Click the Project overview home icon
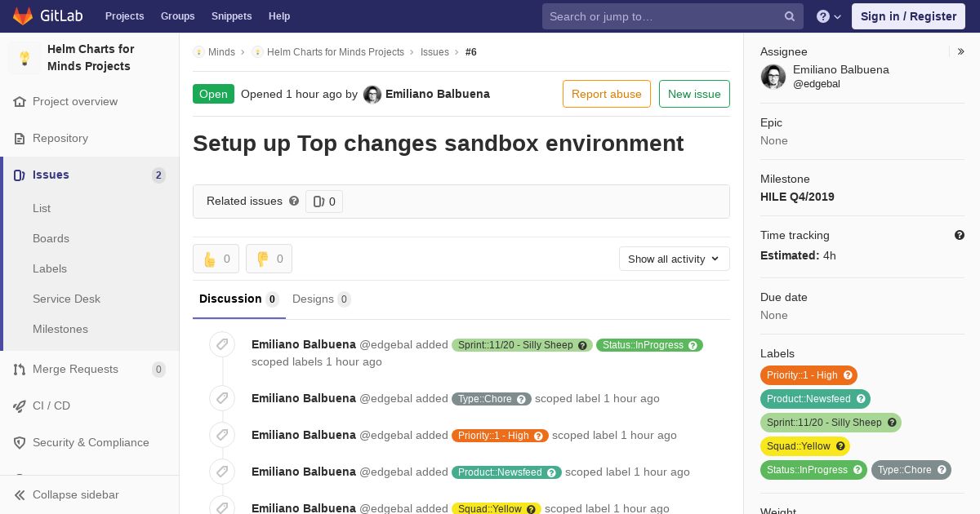The height and width of the screenshot is (514, 980). pos(20,102)
